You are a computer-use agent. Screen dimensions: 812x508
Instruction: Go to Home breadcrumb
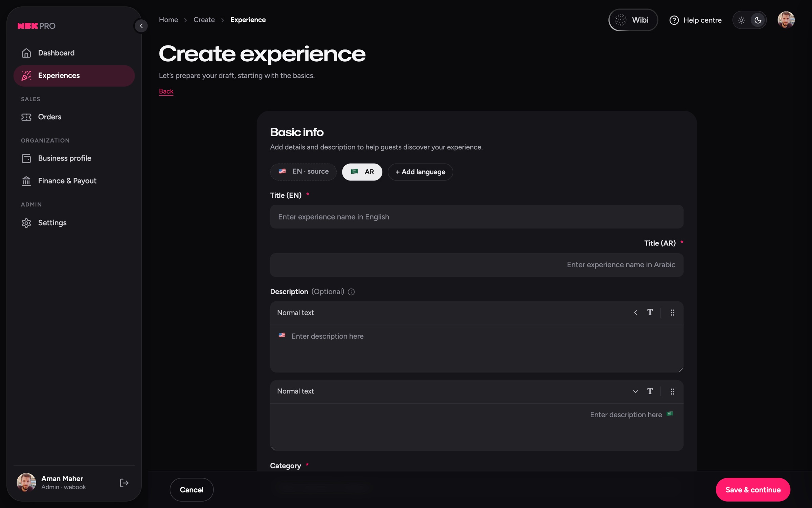168,20
